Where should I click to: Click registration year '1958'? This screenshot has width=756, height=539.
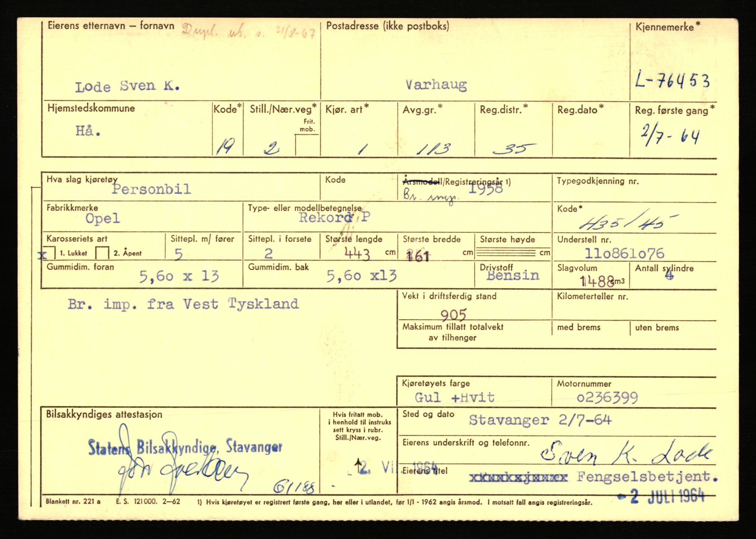tap(485, 189)
